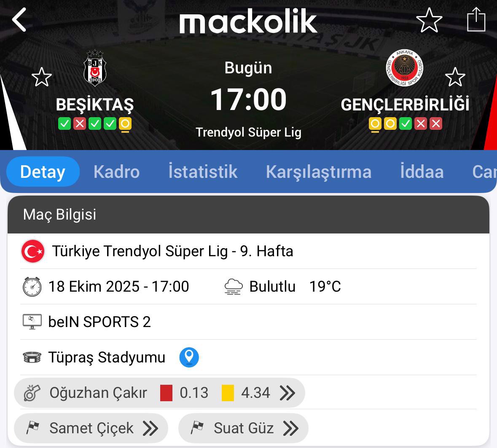Click the Beşiktaş club crest
Viewport: 497px width, 448px height.
click(95, 68)
